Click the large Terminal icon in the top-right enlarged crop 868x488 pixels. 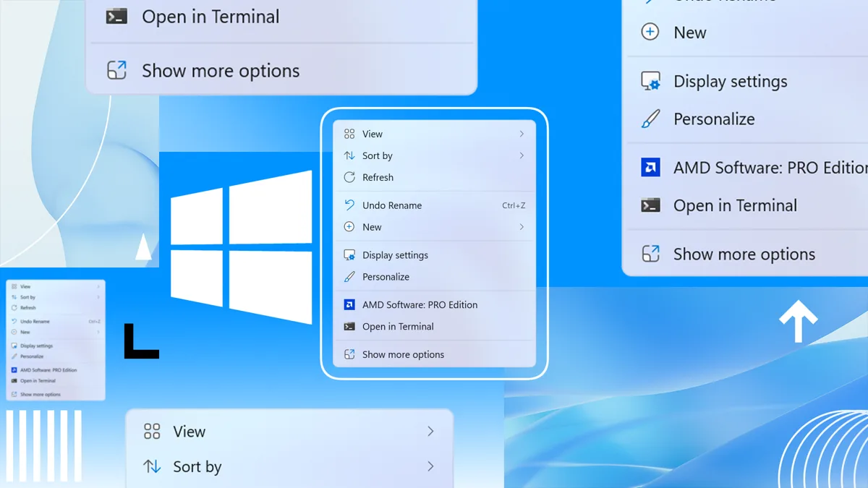pyautogui.click(x=650, y=205)
